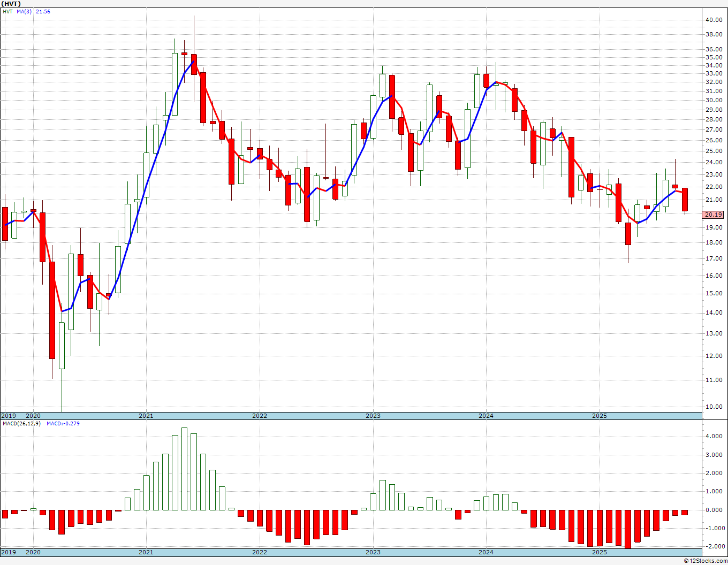Click 2025 on the MACD panel time axis
Viewport: 728px width, 565px height.
point(600,552)
